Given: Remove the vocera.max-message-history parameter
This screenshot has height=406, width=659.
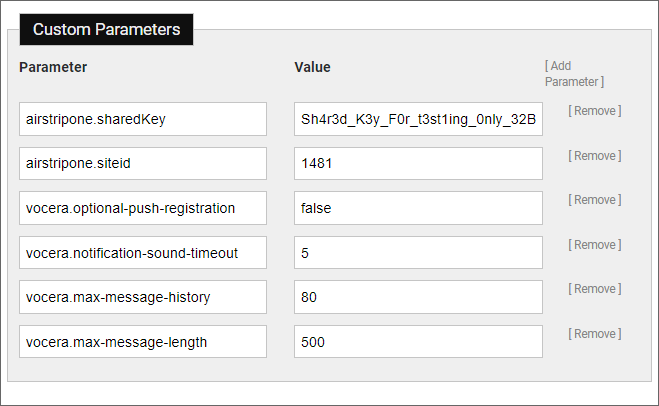Looking at the screenshot, I should [x=595, y=289].
